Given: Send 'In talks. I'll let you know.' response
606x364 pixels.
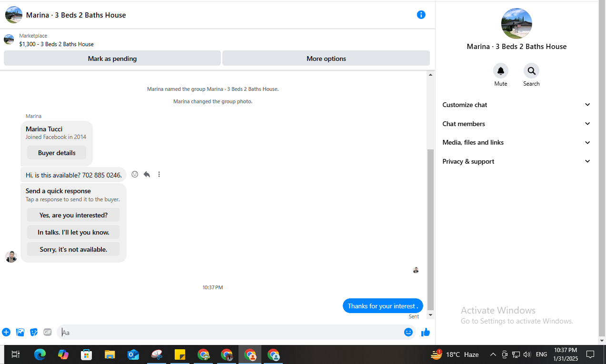Looking at the screenshot, I should click(x=73, y=232).
